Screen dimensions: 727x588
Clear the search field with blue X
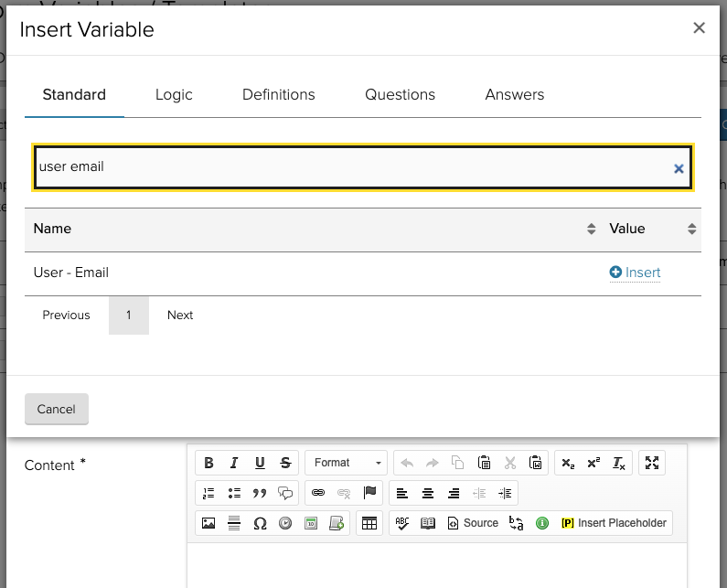click(x=679, y=169)
